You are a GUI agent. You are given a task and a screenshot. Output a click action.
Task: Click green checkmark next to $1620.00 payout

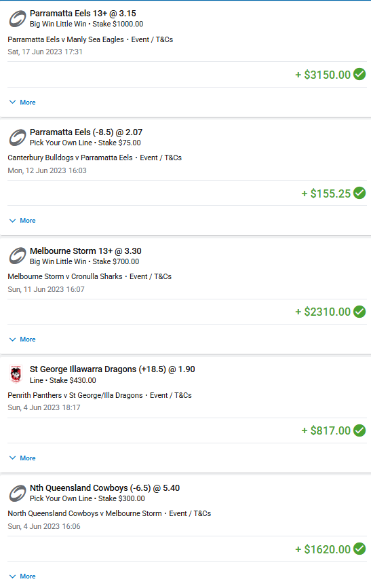[x=359, y=549]
